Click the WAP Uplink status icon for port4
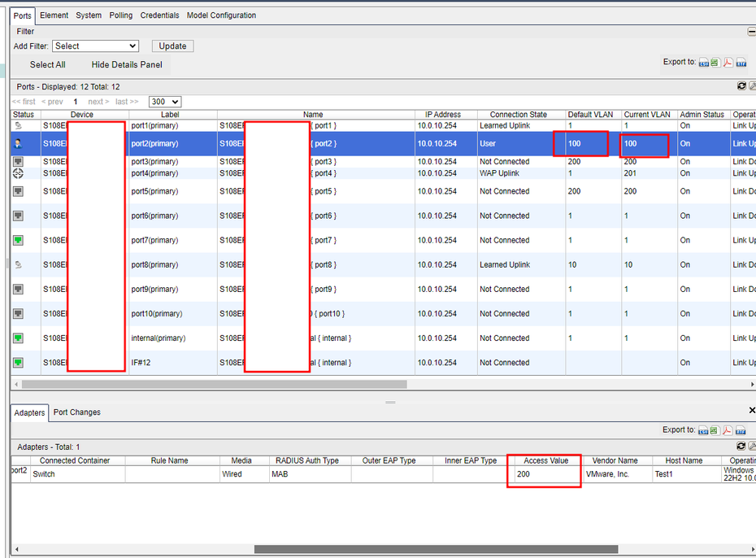Viewport: 756px width, 558px height. 18,173
